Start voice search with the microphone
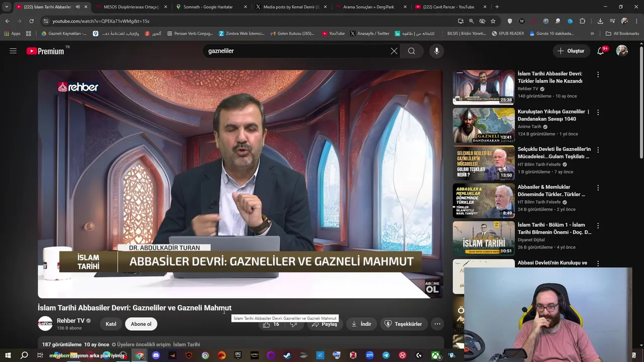 [437, 51]
